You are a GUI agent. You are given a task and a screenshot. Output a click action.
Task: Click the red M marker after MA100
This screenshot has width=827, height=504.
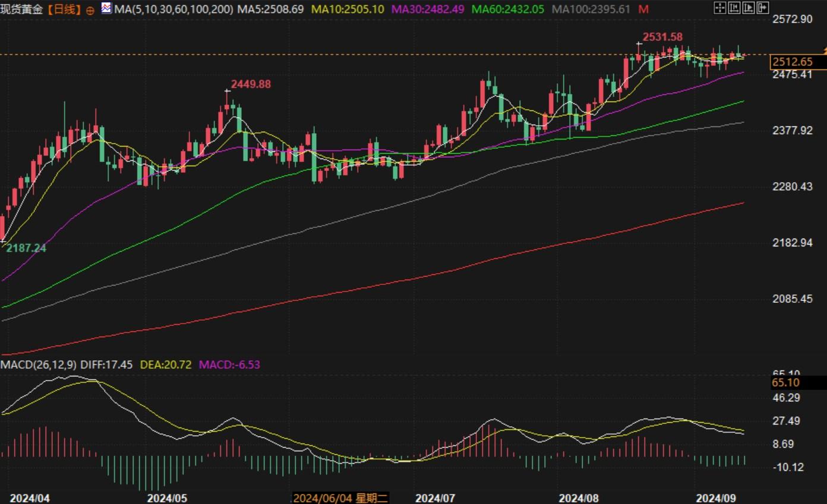pos(643,9)
